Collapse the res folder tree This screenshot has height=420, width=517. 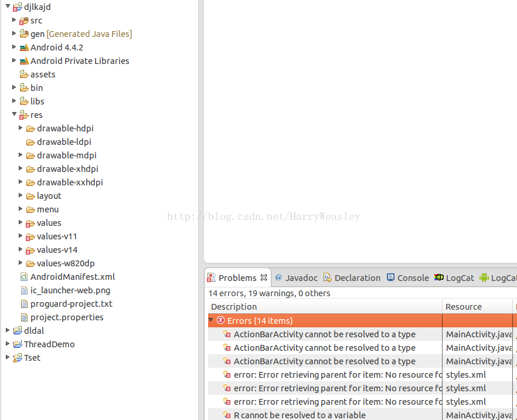[x=15, y=114]
